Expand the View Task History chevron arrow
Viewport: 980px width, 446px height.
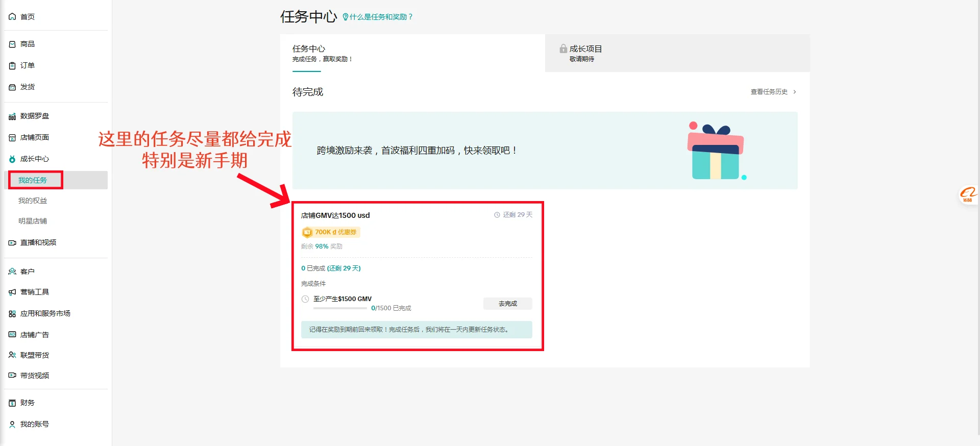click(x=795, y=92)
